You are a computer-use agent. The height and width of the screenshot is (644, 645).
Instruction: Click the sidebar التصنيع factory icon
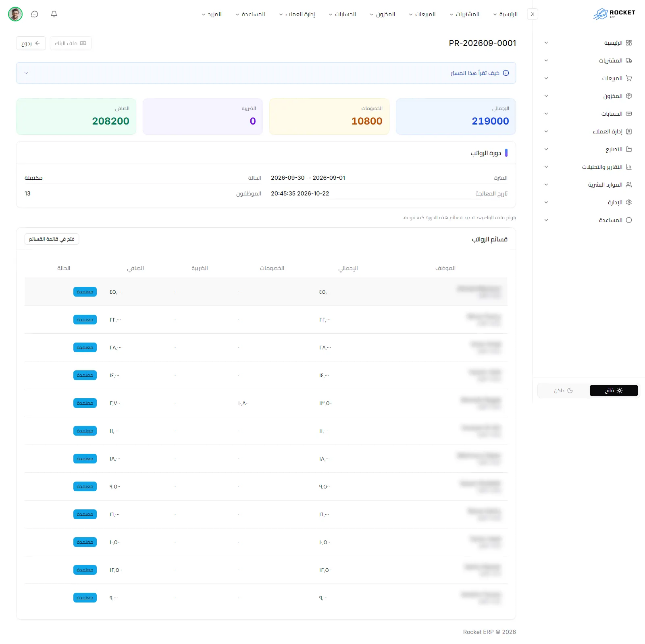(x=629, y=149)
